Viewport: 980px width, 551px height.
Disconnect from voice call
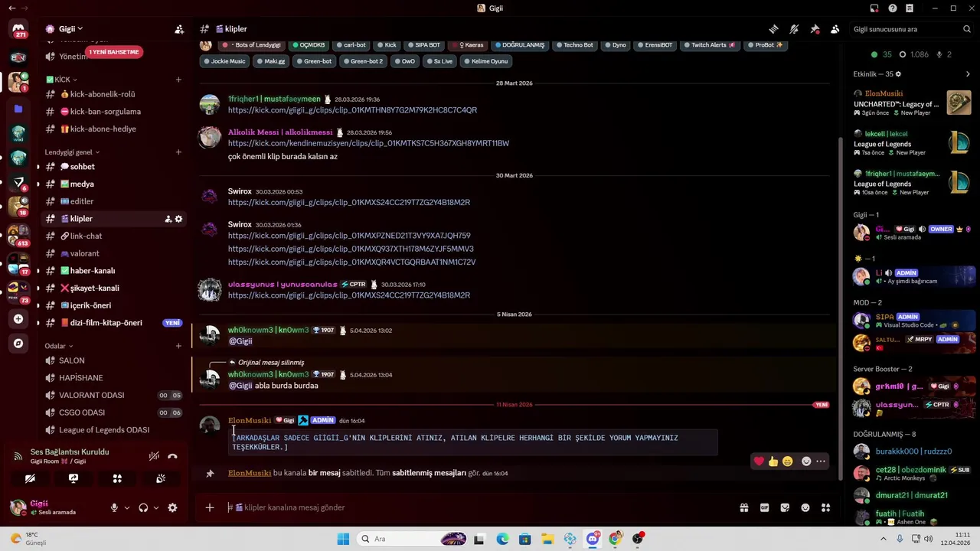click(172, 456)
